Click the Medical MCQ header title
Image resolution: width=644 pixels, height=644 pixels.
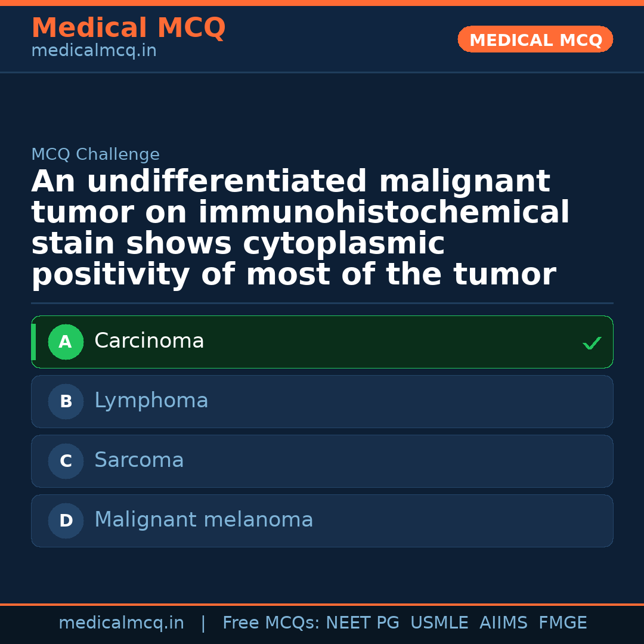pos(128,28)
